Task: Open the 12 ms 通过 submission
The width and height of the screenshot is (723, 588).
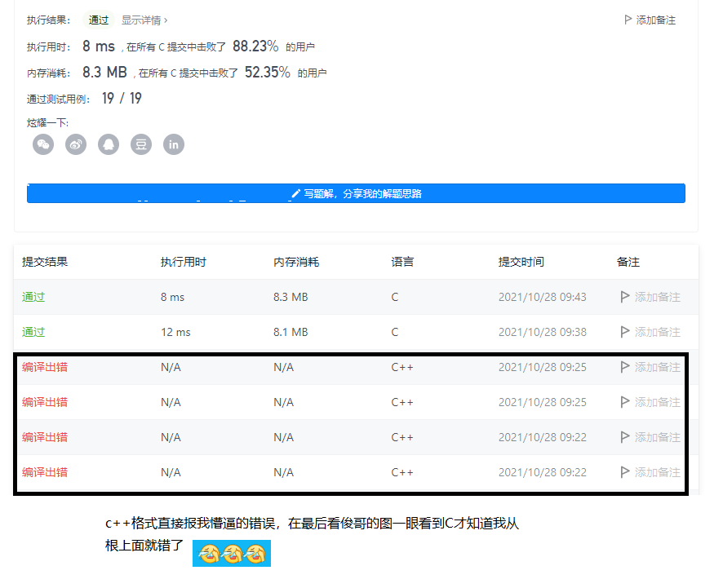Action: point(33,332)
